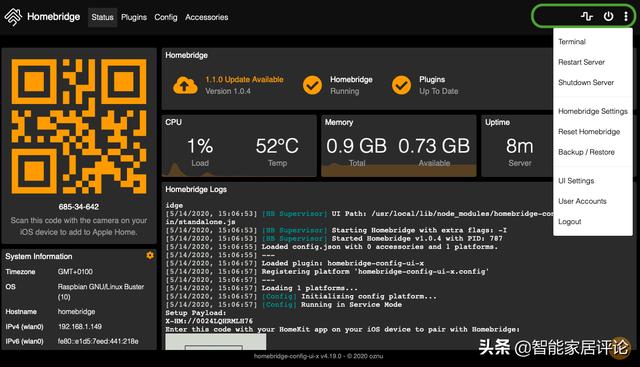Screen dimensions: 640x367
Task: Click the pairing code 685-34-642
Action: [x=79, y=207]
